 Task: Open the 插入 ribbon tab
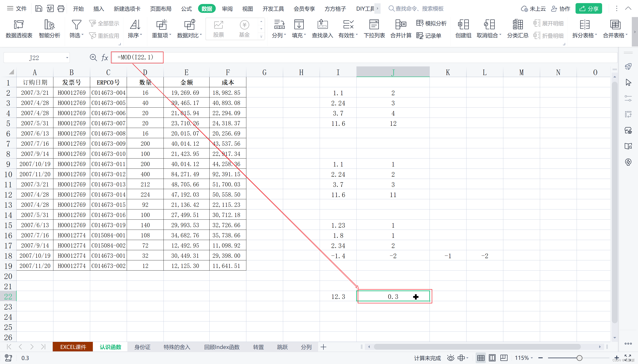coord(99,9)
